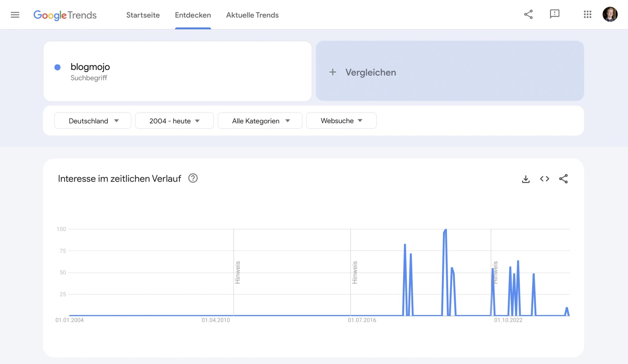Share the Interesse im zeitlichen Verlauf chart

coord(564,179)
